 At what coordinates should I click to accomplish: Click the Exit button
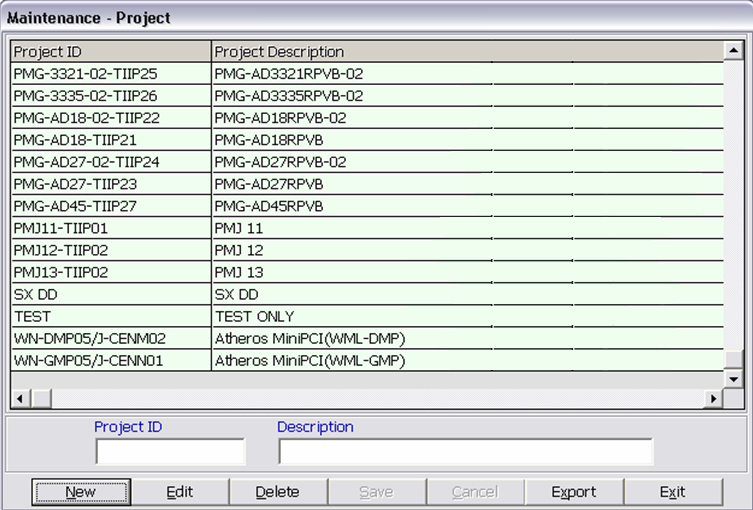[x=672, y=492]
